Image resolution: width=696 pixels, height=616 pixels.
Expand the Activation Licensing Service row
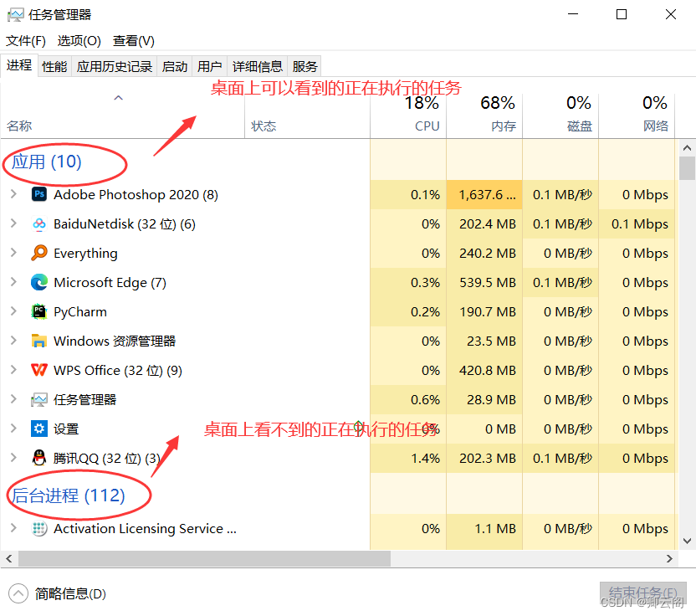point(13,528)
